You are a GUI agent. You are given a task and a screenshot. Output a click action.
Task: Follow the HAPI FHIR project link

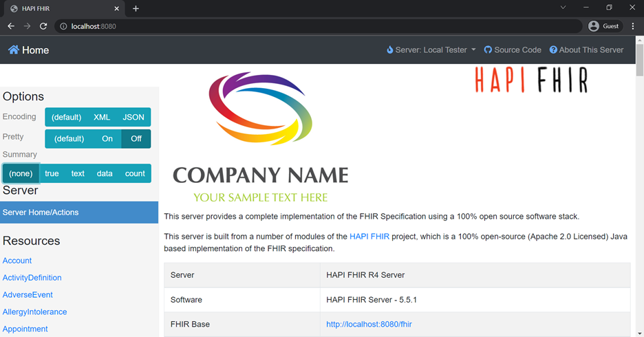[369, 237]
